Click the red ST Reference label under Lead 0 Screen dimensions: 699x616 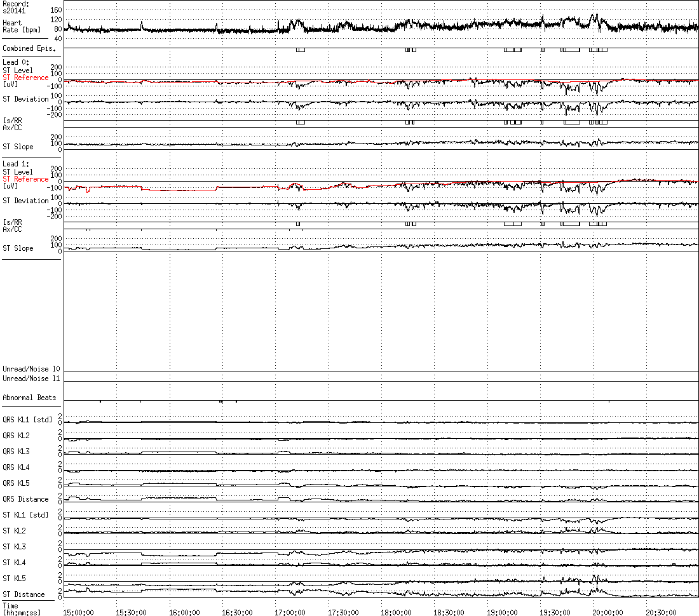25,77
